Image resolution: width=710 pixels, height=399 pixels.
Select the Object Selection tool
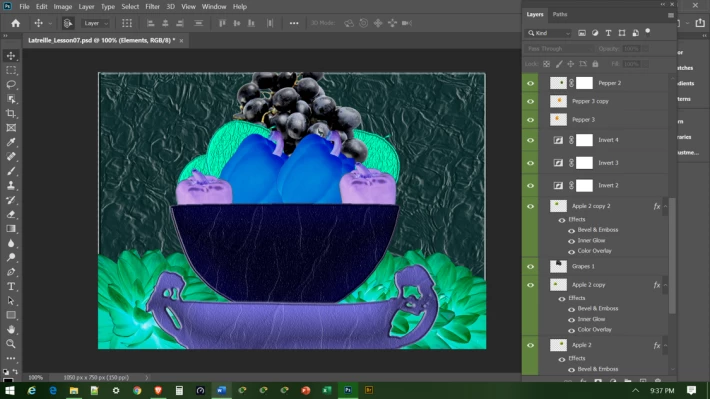[x=11, y=99]
